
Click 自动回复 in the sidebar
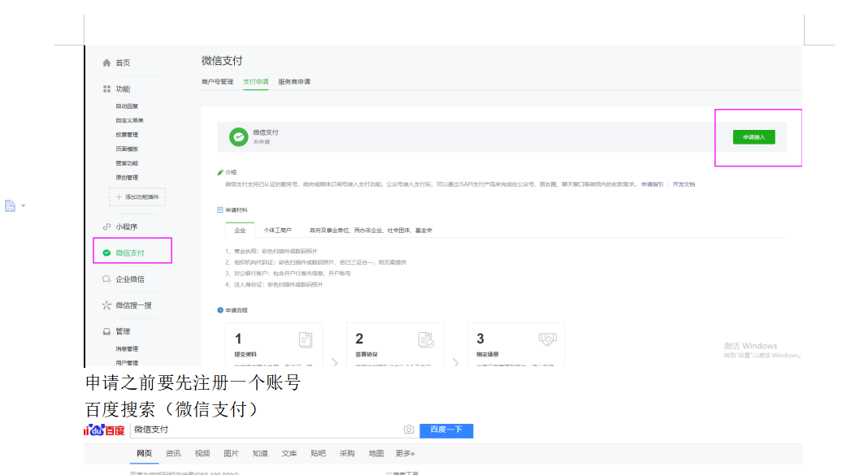pyautogui.click(x=127, y=106)
